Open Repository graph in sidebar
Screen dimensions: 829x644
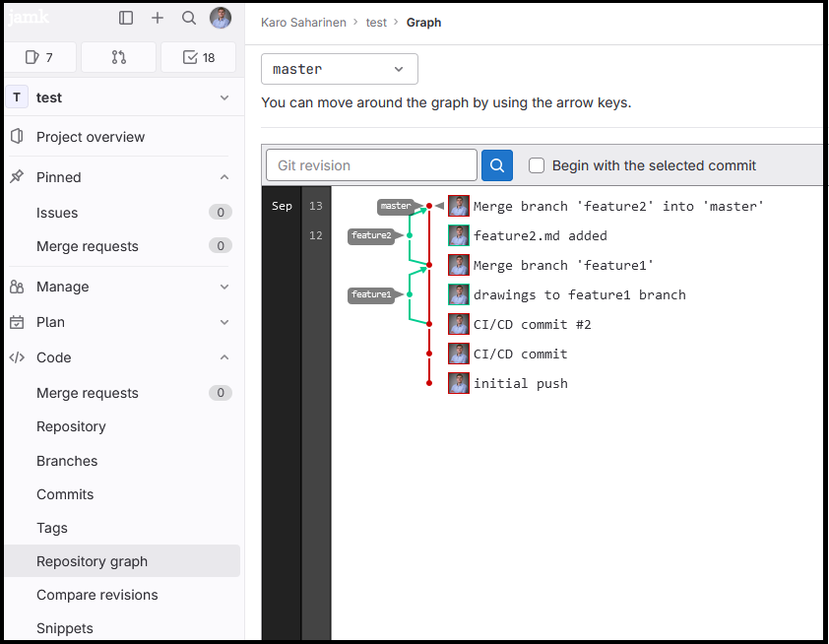pyautogui.click(x=92, y=561)
